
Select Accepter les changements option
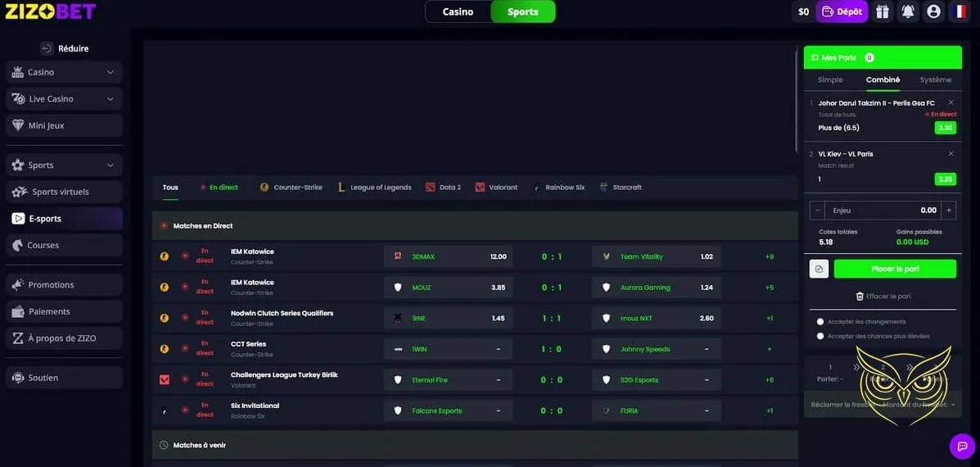(821, 322)
